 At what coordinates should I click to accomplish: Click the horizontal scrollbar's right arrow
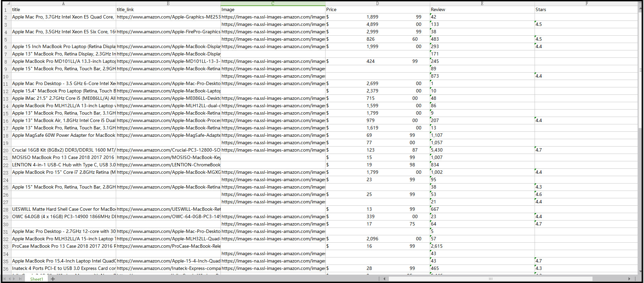[x=629, y=279]
